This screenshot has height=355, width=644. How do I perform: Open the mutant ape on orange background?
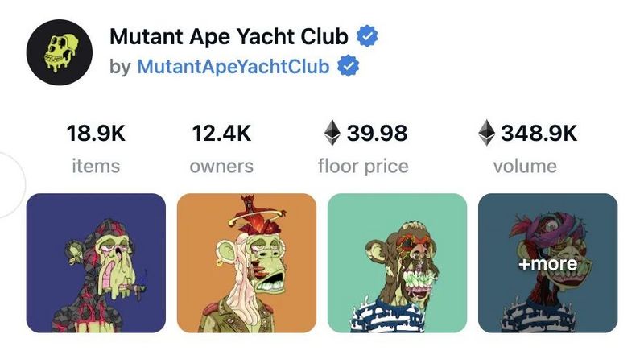[x=246, y=263]
